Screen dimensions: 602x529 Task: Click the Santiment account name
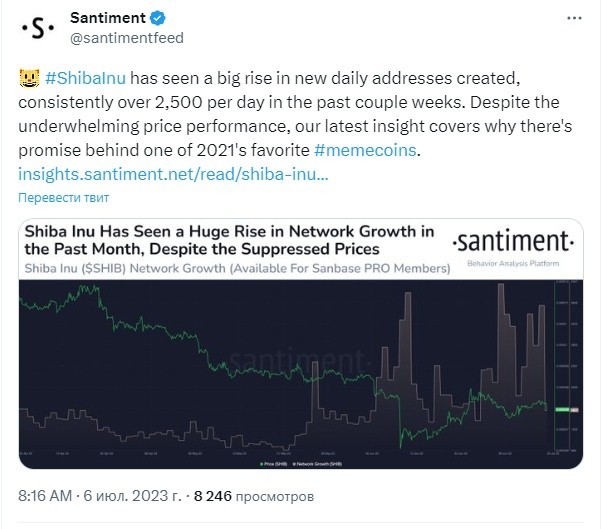108,18
